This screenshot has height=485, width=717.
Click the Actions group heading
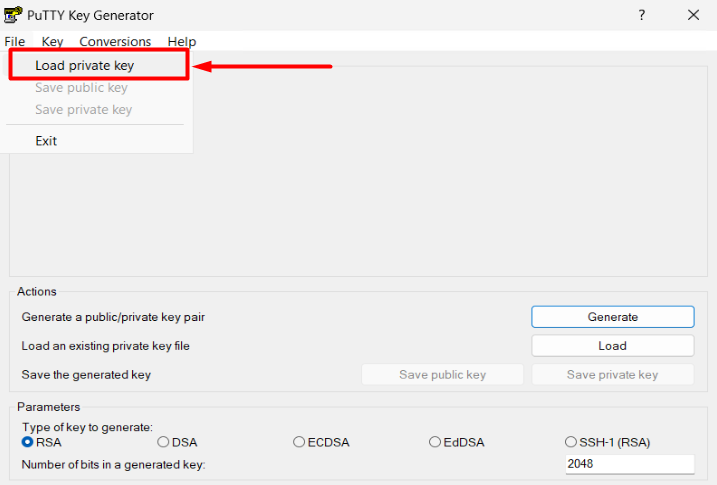[37, 292]
